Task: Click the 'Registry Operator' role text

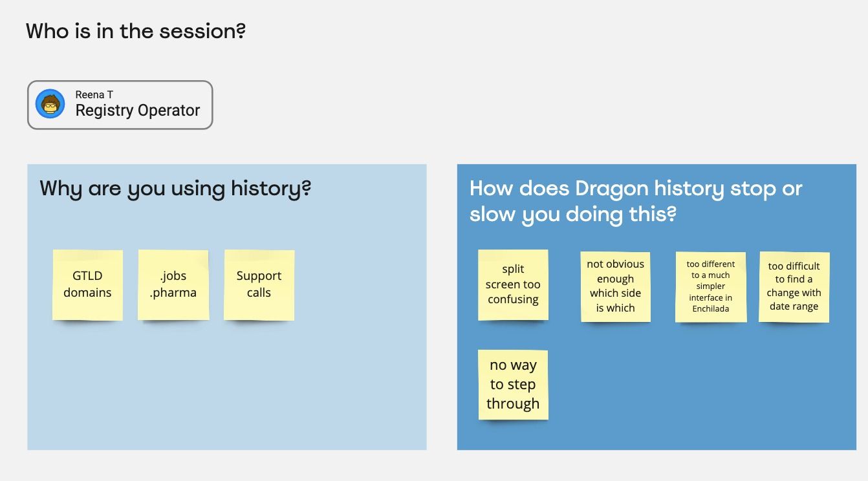Action: (x=138, y=111)
